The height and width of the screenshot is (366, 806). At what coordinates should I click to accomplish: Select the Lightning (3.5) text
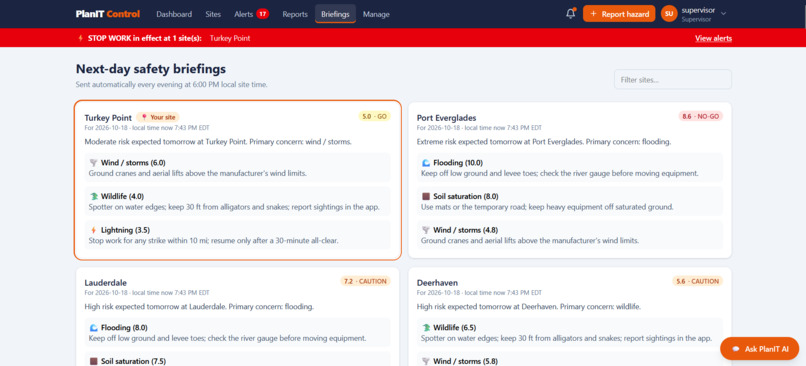125,230
